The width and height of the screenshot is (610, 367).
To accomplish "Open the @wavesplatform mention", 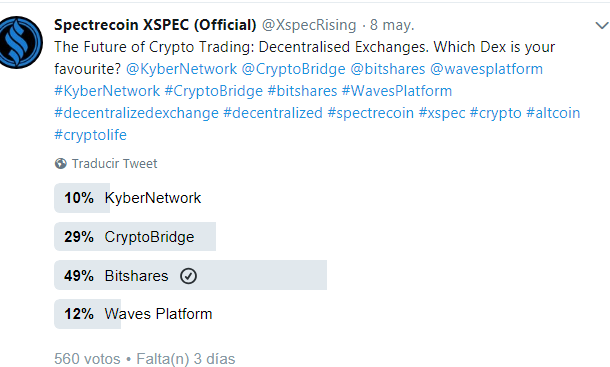I will [x=486, y=69].
